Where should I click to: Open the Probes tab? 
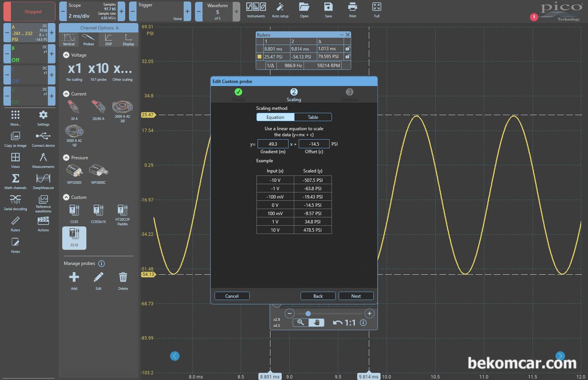click(x=88, y=40)
